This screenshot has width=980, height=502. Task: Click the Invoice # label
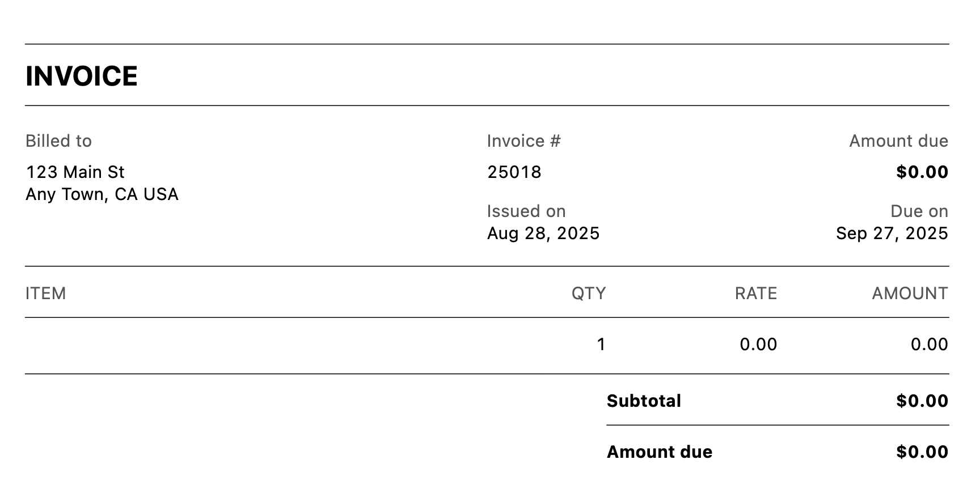(x=523, y=141)
